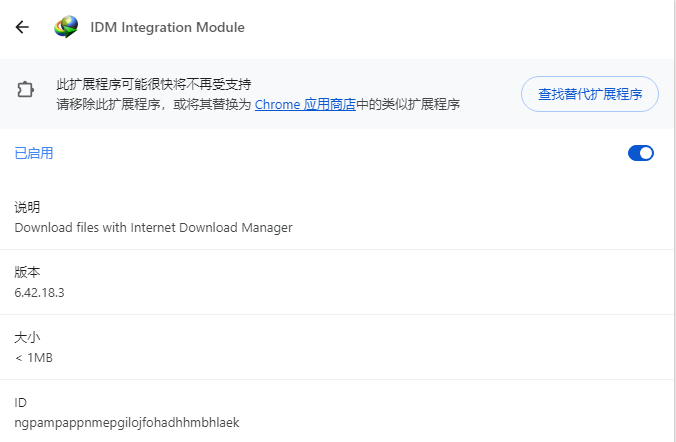The image size is (676, 442).
Task: Click the 已启用 status label
Action: pos(34,153)
